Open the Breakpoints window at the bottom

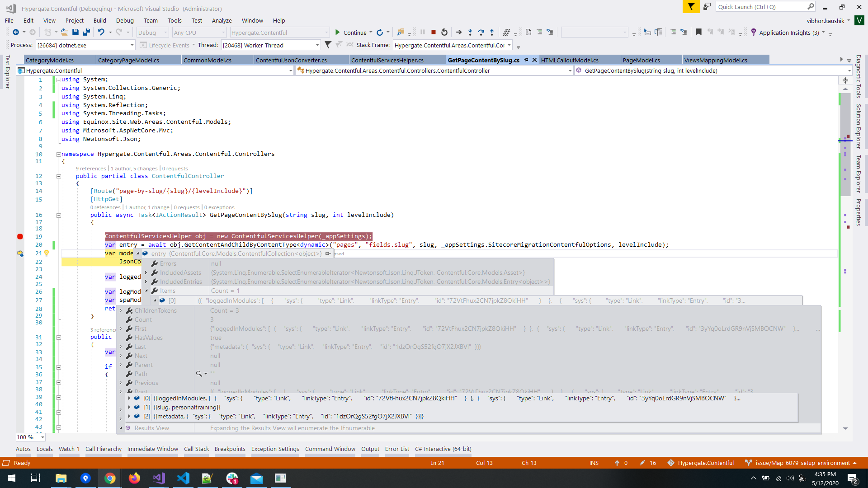(x=230, y=449)
